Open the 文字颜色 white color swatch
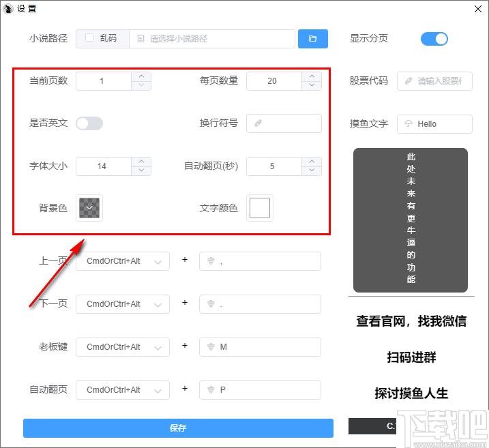The image size is (489, 448). pos(260,208)
